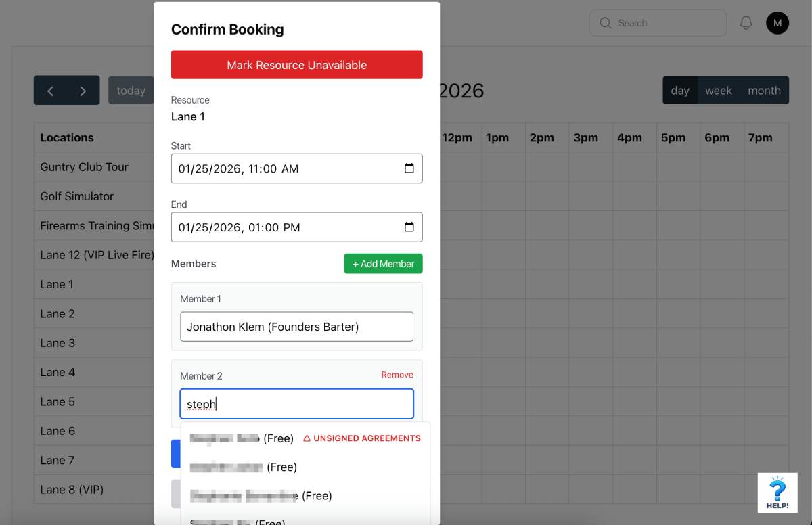Click the search magnifier icon
The width and height of the screenshot is (812, 525).
(x=605, y=23)
